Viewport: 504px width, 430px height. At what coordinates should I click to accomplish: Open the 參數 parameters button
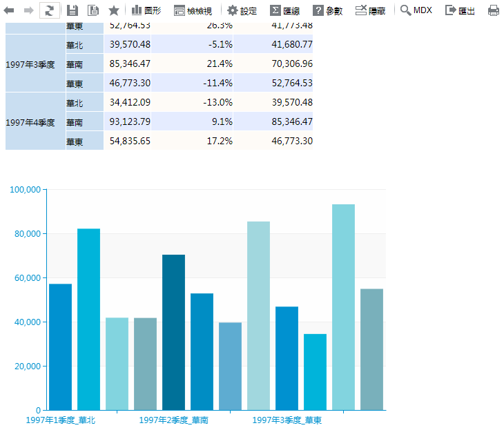pyautogui.click(x=327, y=10)
